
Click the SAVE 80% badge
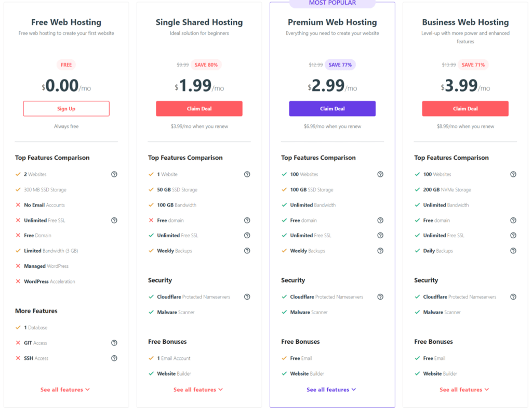click(x=206, y=64)
